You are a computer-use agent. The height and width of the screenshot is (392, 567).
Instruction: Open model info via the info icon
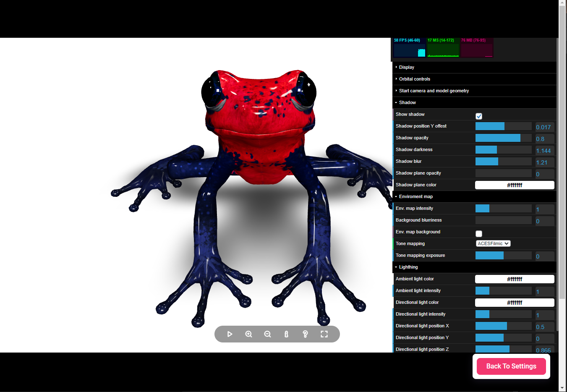[x=286, y=334]
